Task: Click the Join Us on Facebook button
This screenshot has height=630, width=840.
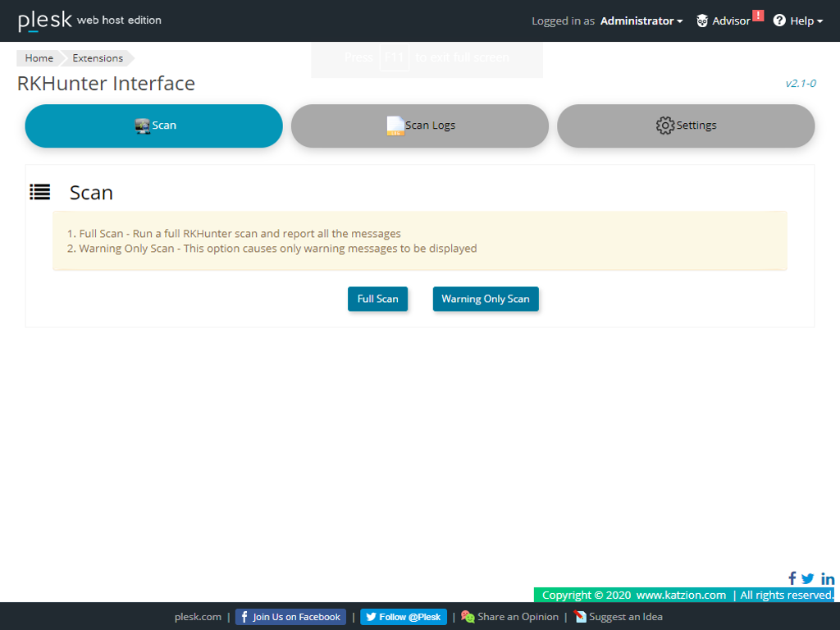Action: 290,617
